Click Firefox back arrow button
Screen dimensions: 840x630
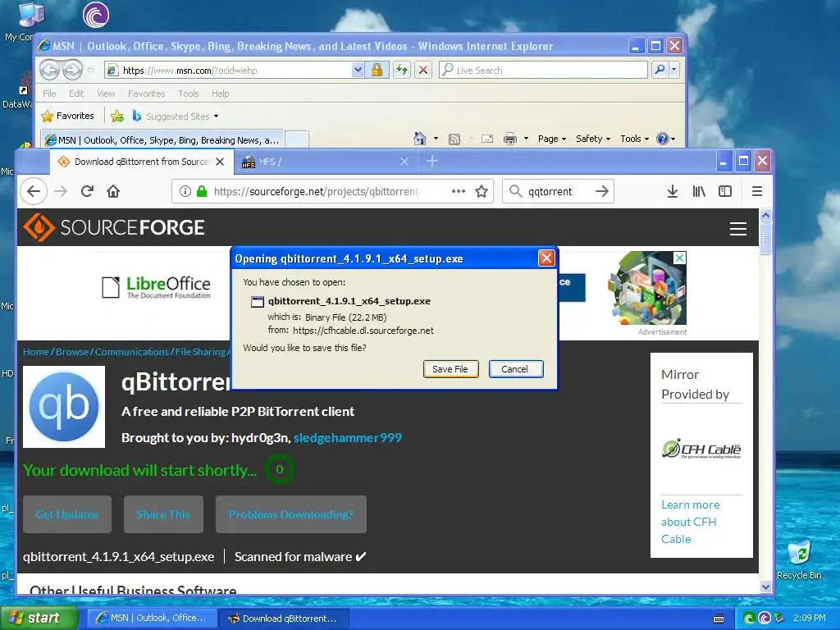click(x=34, y=191)
